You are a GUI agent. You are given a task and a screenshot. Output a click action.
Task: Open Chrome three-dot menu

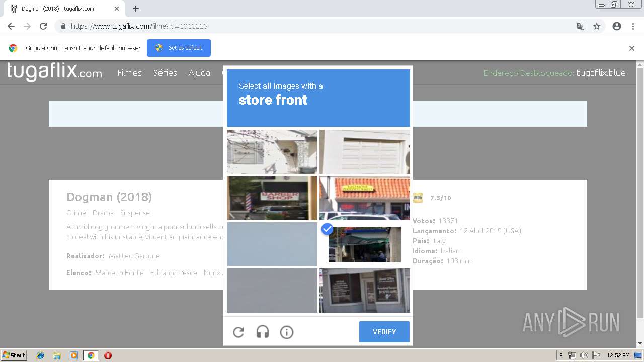pyautogui.click(x=633, y=26)
